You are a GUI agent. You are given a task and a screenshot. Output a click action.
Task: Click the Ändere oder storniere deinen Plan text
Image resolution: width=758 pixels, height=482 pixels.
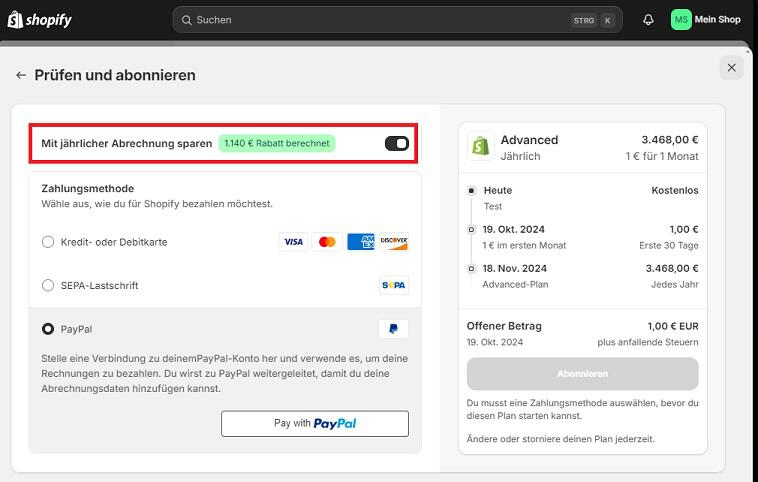[561, 439]
